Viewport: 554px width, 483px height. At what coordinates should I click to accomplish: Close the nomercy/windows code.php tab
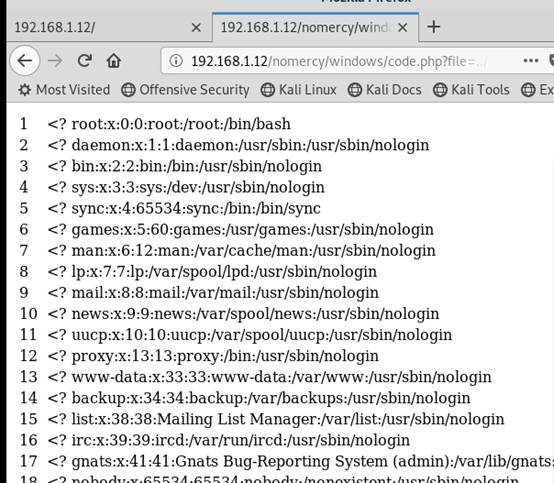tap(402, 28)
